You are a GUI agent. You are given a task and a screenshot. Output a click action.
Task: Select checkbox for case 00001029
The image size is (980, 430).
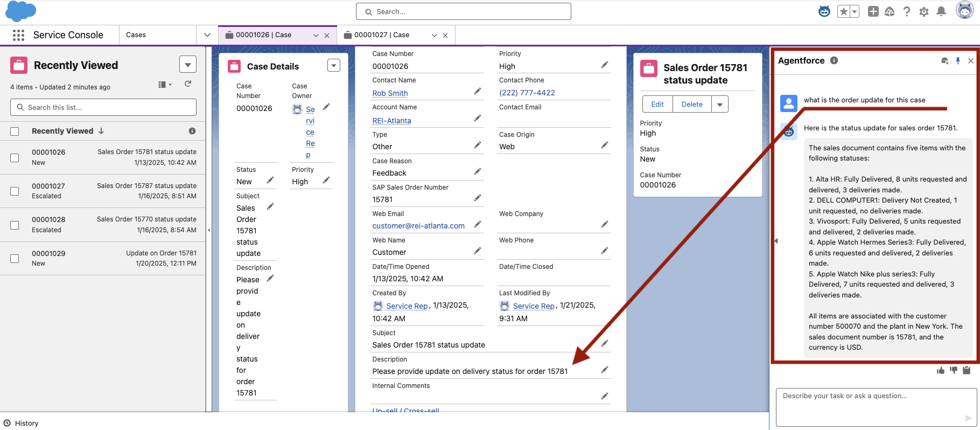tap(15, 259)
